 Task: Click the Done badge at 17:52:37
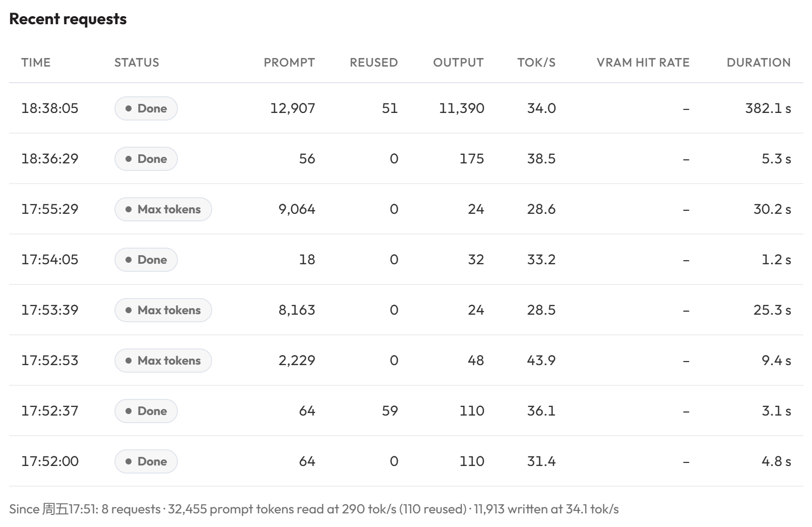click(146, 411)
